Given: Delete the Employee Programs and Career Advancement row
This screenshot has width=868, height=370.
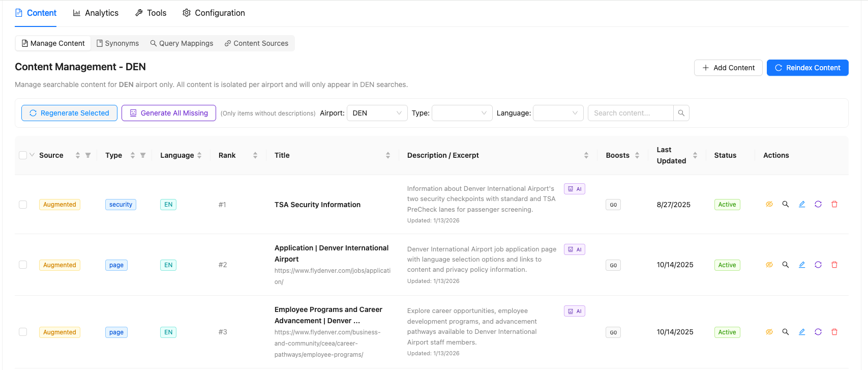Looking at the screenshot, I should (834, 332).
